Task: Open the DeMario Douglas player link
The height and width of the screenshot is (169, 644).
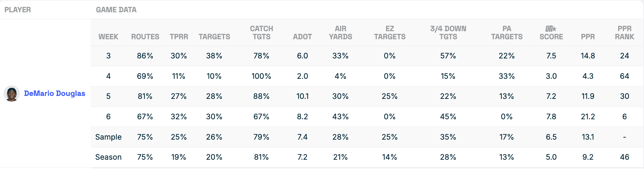Action: click(55, 93)
